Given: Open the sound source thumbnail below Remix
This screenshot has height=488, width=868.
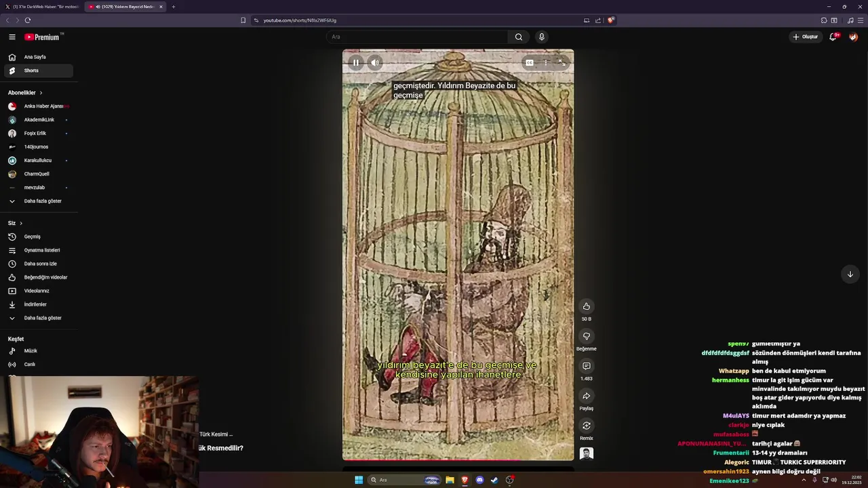Looking at the screenshot, I should click(x=587, y=453).
